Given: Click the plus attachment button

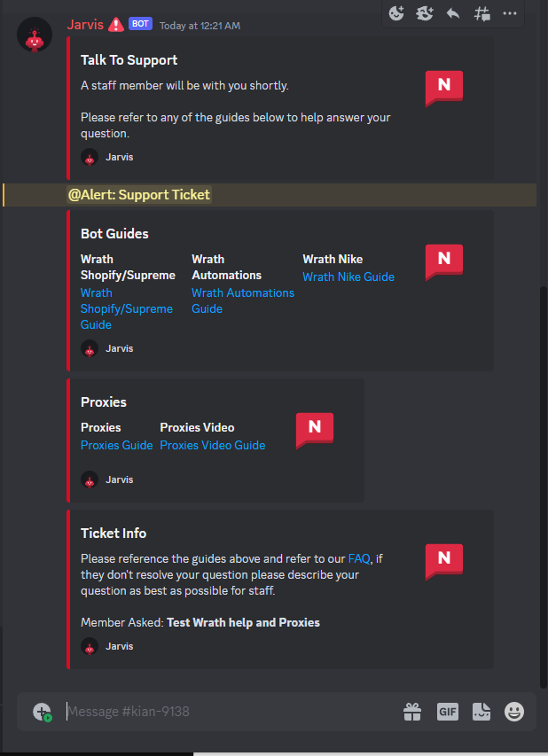Looking at the screenshot, I should coord(42,712).
